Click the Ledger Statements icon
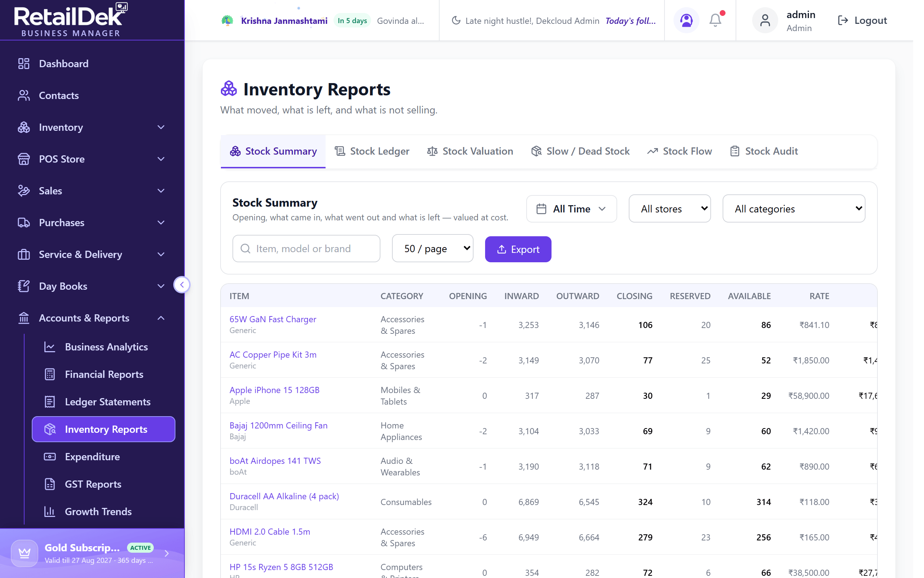Image resolution: width=924 pixels, height=578 pixels. click(x=50, y=402)
